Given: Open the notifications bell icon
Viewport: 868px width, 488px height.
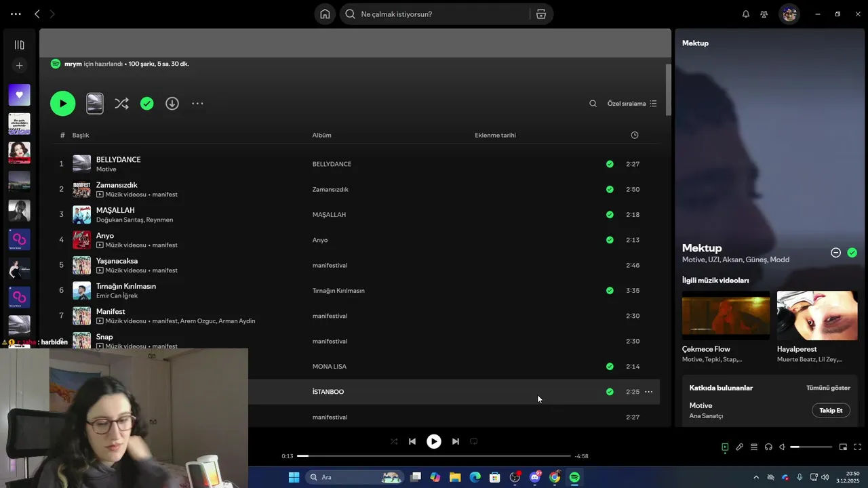Looking at the screenshot, I should tap(746, 14).
